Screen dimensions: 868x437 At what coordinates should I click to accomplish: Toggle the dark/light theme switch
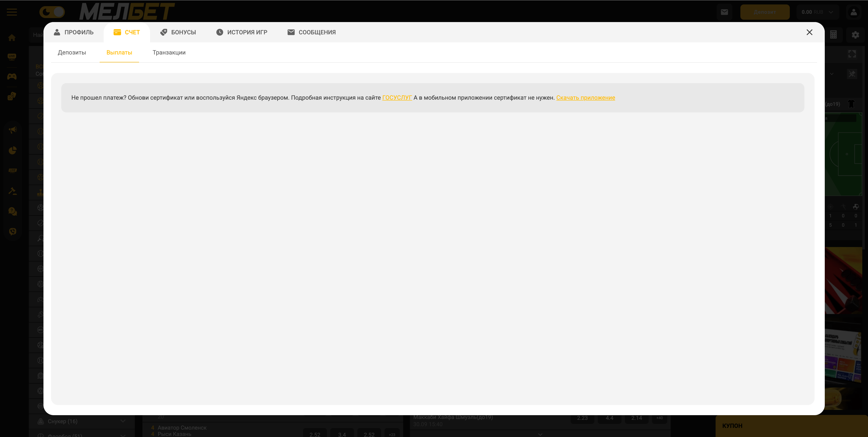[x=52, y=12]
